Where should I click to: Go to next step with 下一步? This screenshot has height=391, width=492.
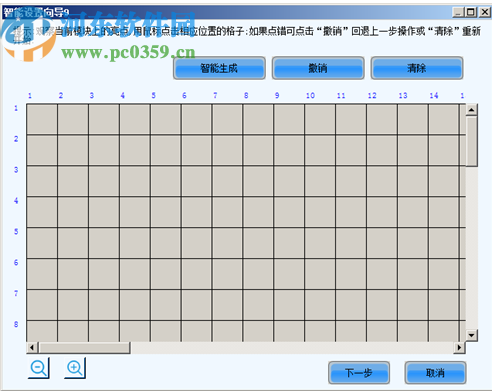[x=359, y=372]
